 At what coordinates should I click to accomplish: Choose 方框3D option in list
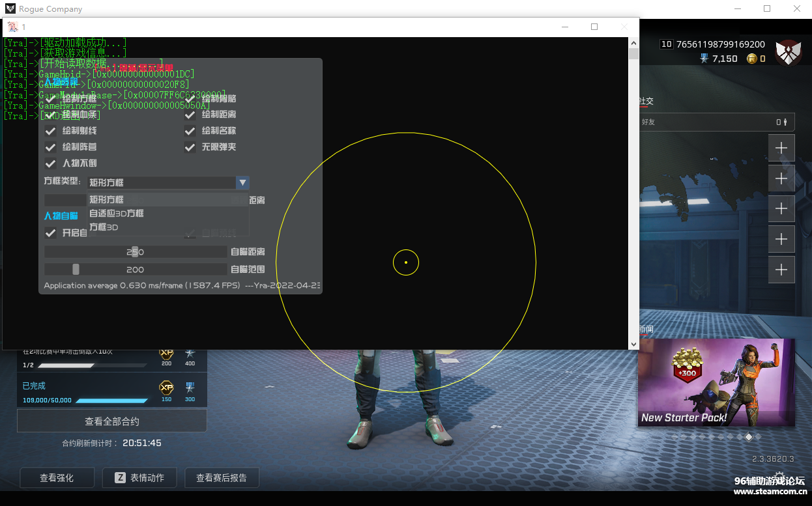pos(104,227)
